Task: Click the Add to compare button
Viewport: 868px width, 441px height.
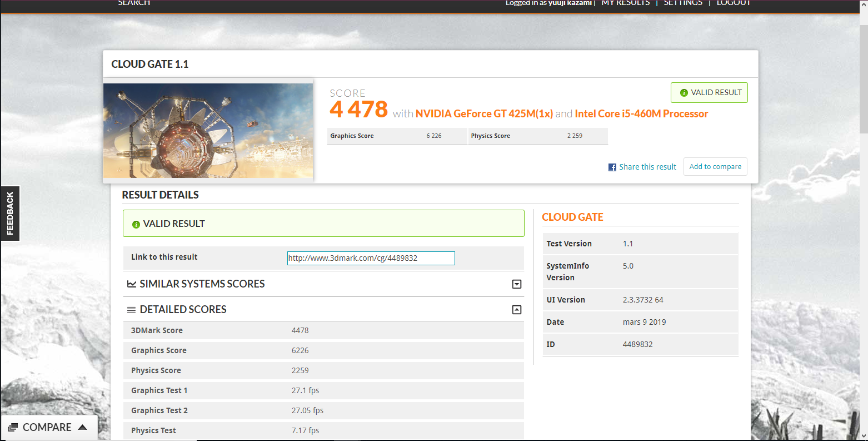Action: pyautogui.click(x=715, y=167)
